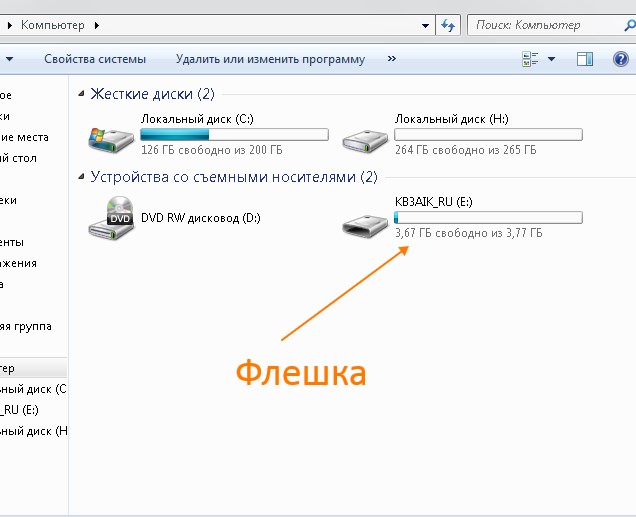Click Удалить или изменить программу button
Screen dimensions: 636x517
pos(270,59)
